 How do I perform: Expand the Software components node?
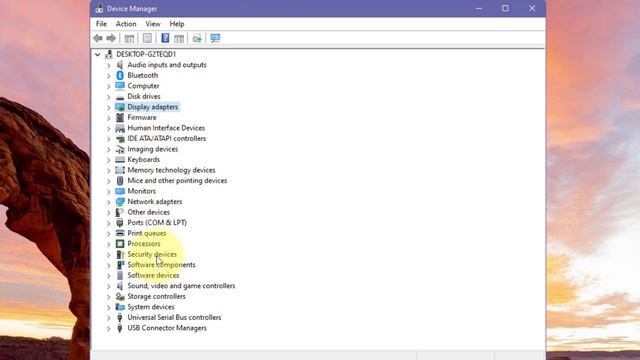pyautogui.click(x=109, y=265)
